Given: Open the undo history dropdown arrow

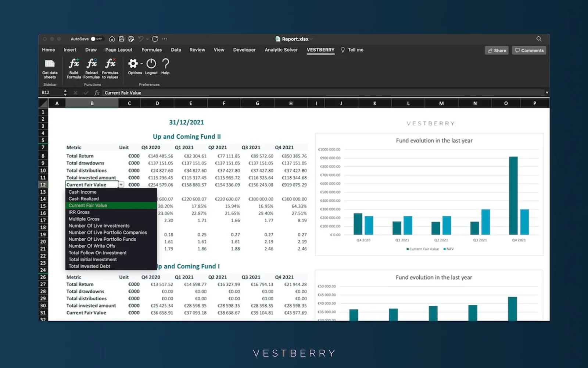Looking at the screenshot, I should point(147,39).
